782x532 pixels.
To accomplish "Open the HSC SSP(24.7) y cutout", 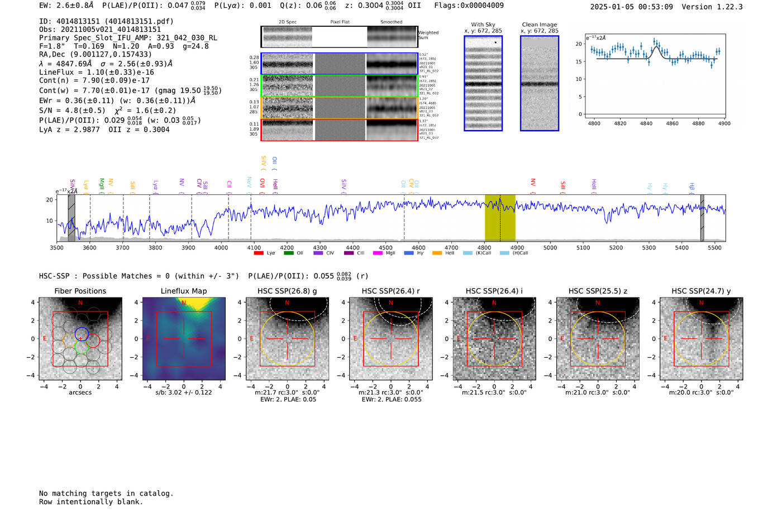I will click(701, 339).
